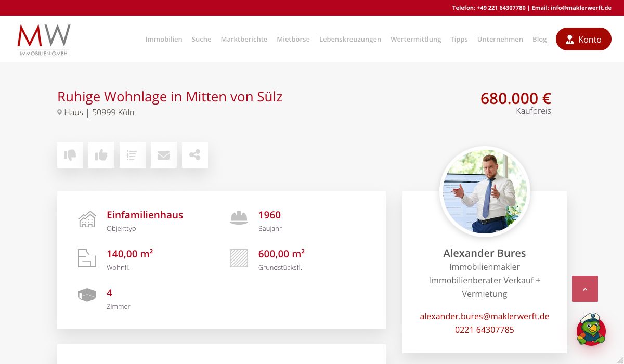Image resolution: width=624 pixels, height=364 pixels.
Task: Open the Konto account button
Action: 583,39
